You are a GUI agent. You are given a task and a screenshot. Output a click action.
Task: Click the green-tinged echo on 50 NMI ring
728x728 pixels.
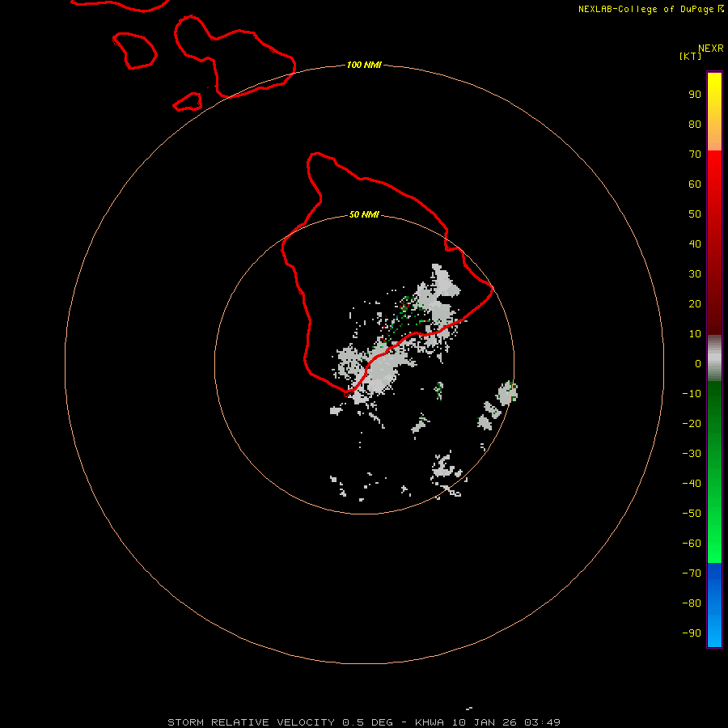click(x=507, y=392)
